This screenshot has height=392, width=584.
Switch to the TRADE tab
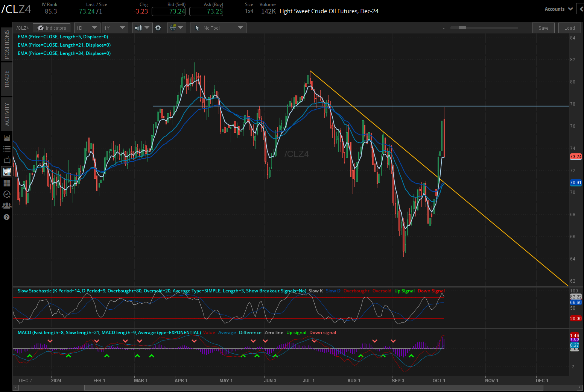click(x=6, y=79)
